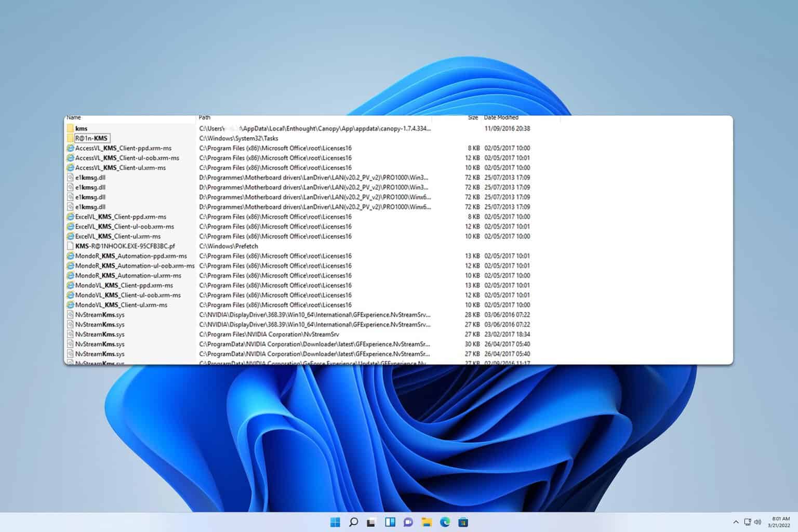Screen dimensions: 798x532
Task: Open the Widgets panel from taskbar
Action: pos(390,522)
